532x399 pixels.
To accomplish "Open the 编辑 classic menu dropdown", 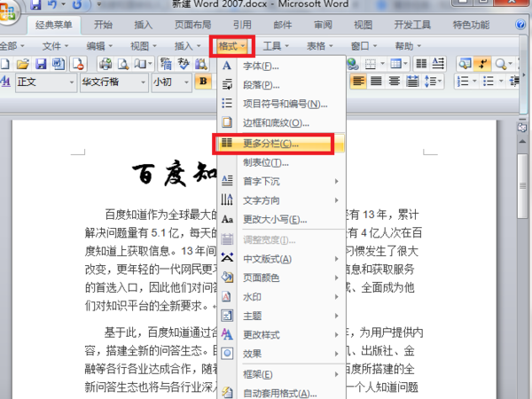I will click(x=99, y=46).
